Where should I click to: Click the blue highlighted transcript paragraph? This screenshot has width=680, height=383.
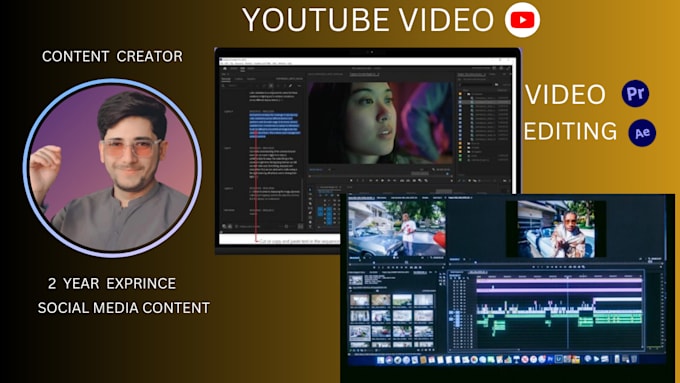point(274,126)
